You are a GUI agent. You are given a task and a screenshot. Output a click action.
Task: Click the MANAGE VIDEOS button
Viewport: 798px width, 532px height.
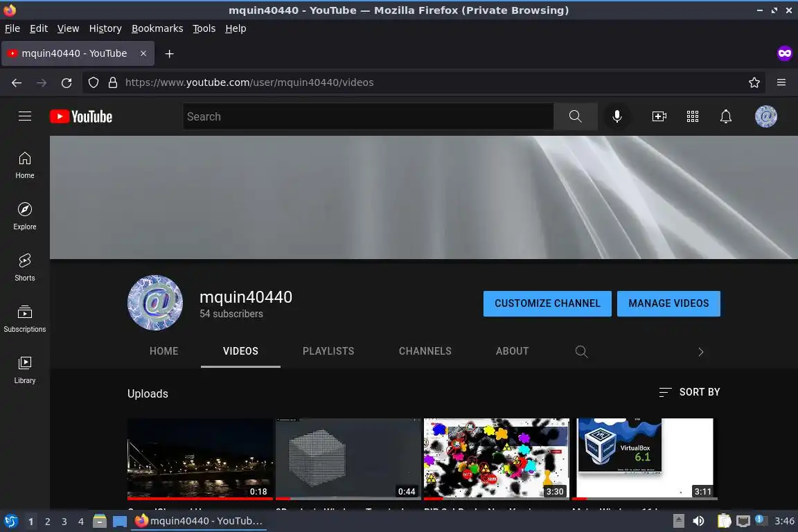pos(668,303)
